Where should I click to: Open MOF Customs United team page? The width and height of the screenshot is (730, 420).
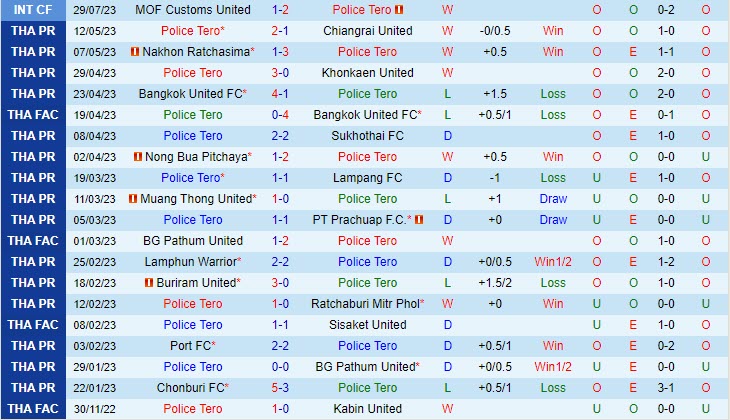pos(193,10)
